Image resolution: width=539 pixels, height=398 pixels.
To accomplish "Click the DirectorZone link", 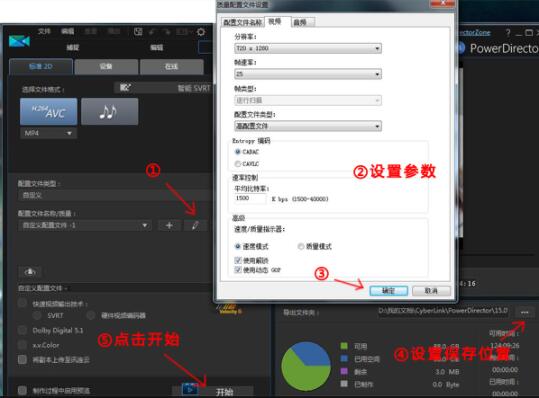I will [x=474, y=33].
